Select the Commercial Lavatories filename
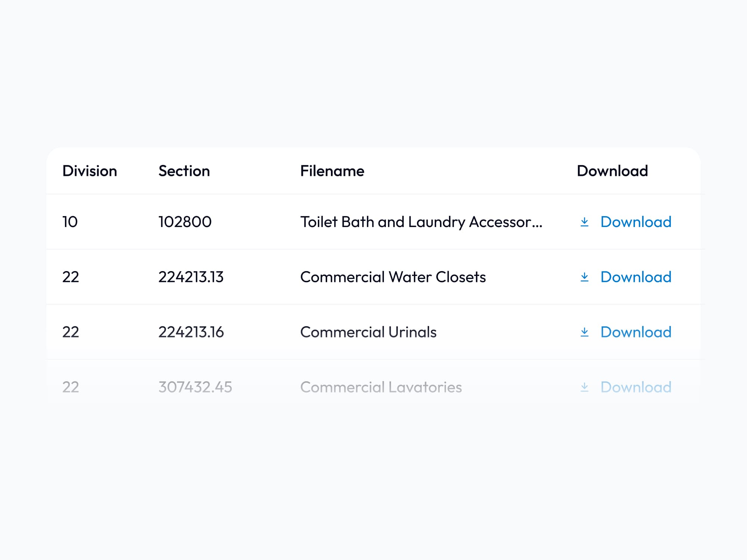 click(x=381, y=387)
